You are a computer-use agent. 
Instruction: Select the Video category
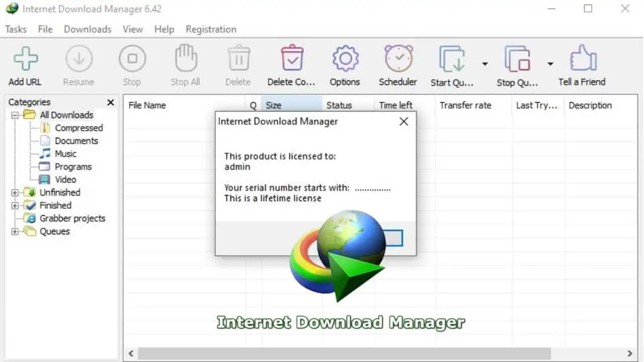[65, 179]
